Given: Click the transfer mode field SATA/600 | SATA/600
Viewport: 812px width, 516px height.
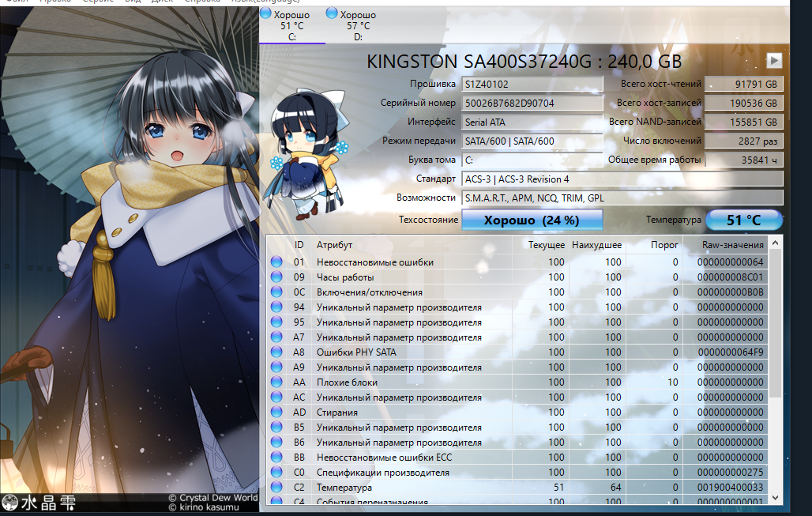Looking at the screenshot, I should 532,141.
